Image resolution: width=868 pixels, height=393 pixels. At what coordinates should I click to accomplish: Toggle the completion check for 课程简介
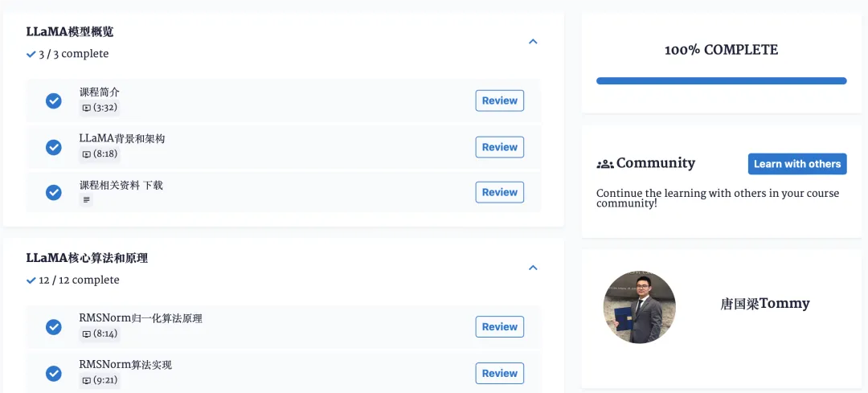54,100
